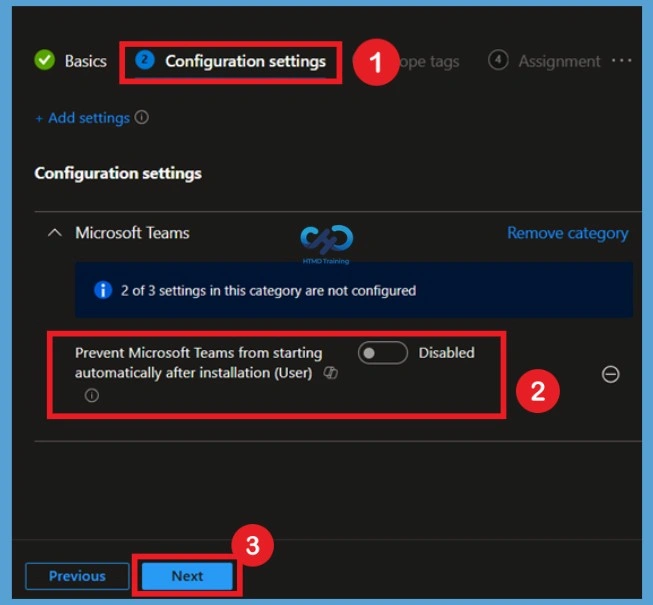
Task: Click Copilot icon beside Teams setting
Action: (x=331, y=373)
